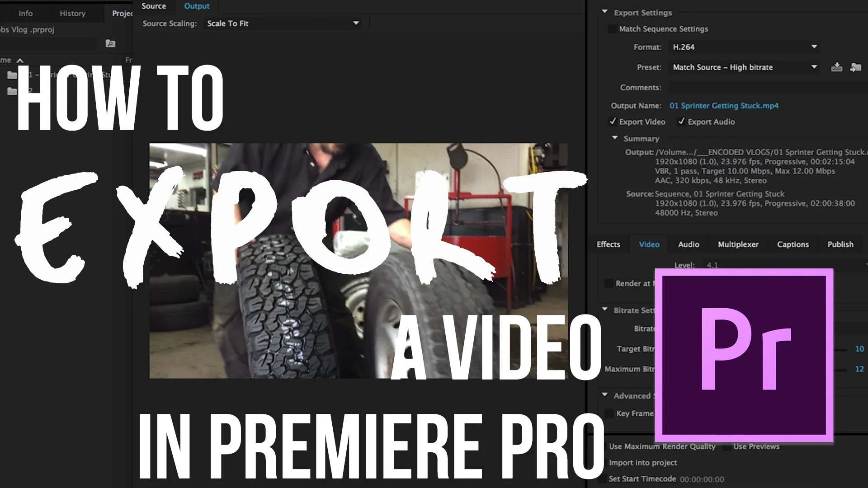Viewport: 868px width, 488px height.
Task: Click the find/new search bin icon
Action: [x=110, y=43]
